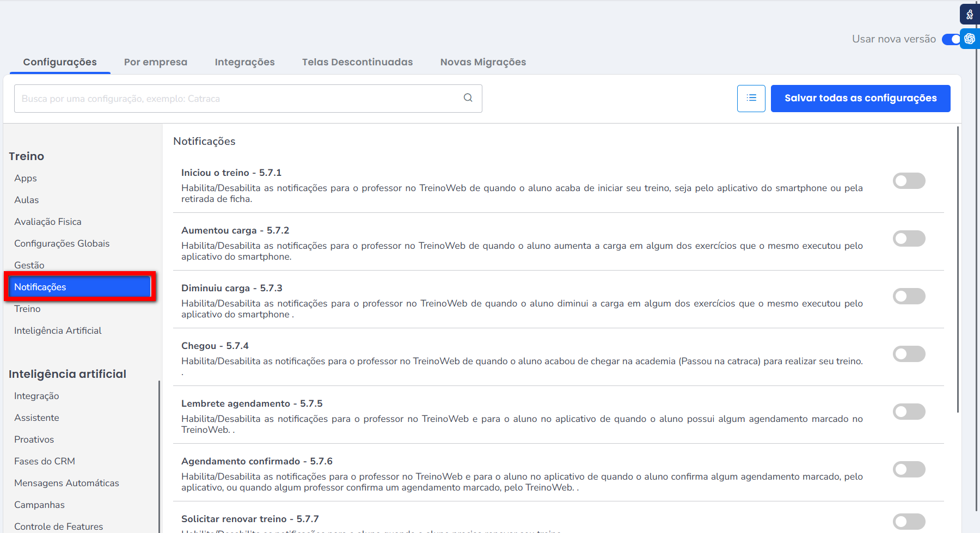
Task: Open Configurações Globais sidebar item
Action: click(x=62, y=243)
